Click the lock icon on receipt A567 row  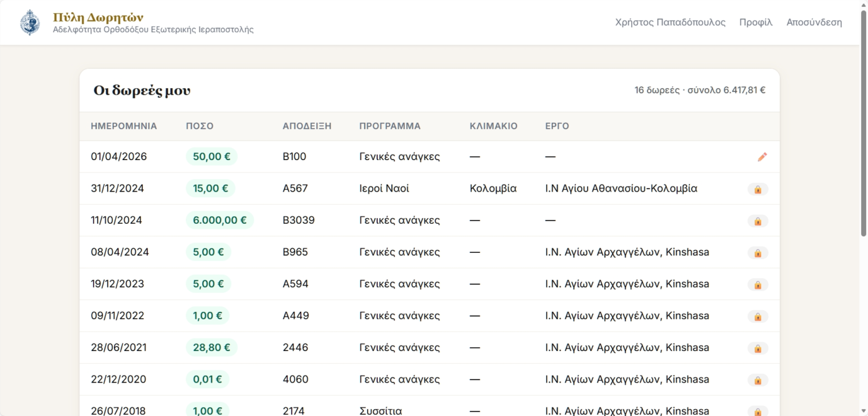758,189
